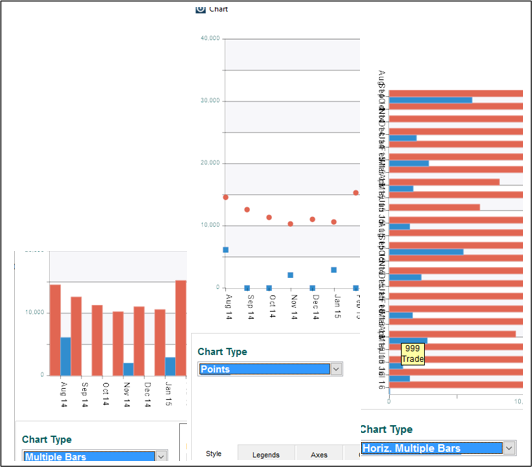Select the Style tab
Image resolution: width=532 pixels, height=467 pixels.
point(213,454)
